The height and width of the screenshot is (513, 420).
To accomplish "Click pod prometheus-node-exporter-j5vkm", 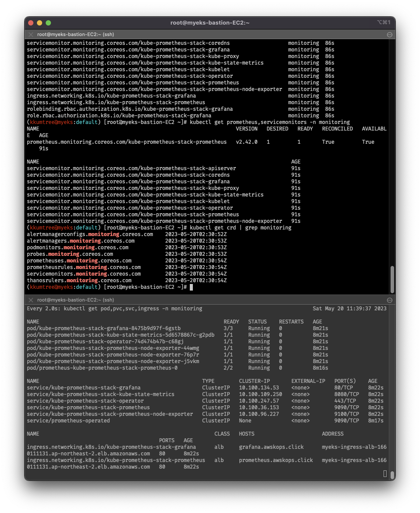I will pyautogui.click(x=113, y=361).
